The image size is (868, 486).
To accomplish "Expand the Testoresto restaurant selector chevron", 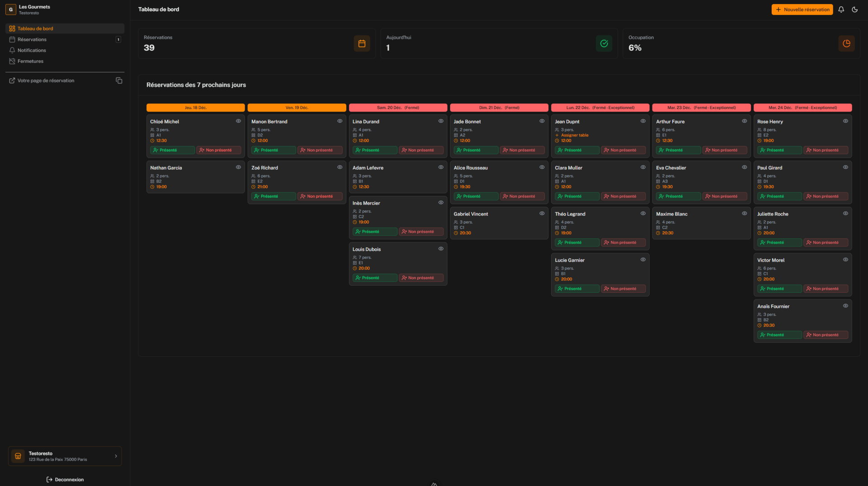I will coord(116,456).
